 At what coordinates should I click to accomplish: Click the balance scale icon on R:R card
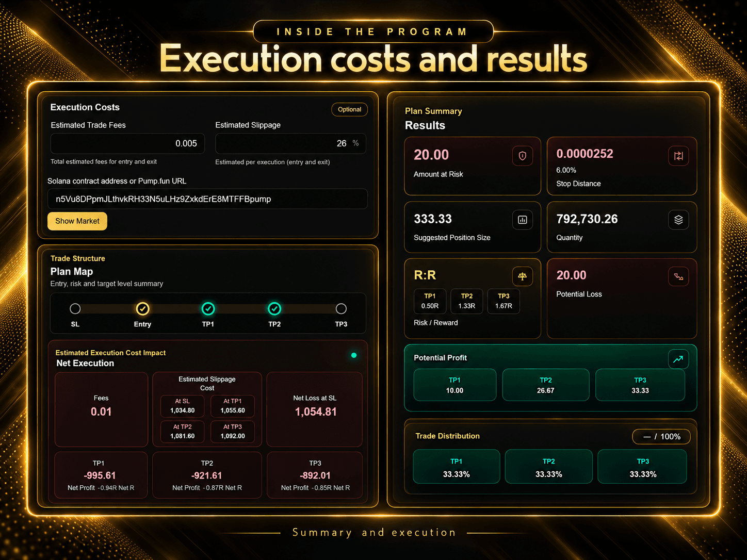[x=522, y=276]
